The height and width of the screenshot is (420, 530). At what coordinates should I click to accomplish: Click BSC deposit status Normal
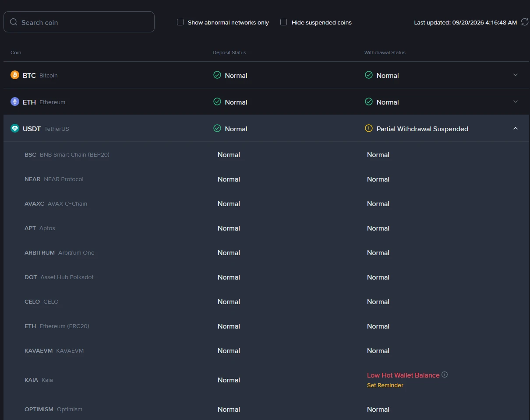pyautogui.click(x=229, y=154)
